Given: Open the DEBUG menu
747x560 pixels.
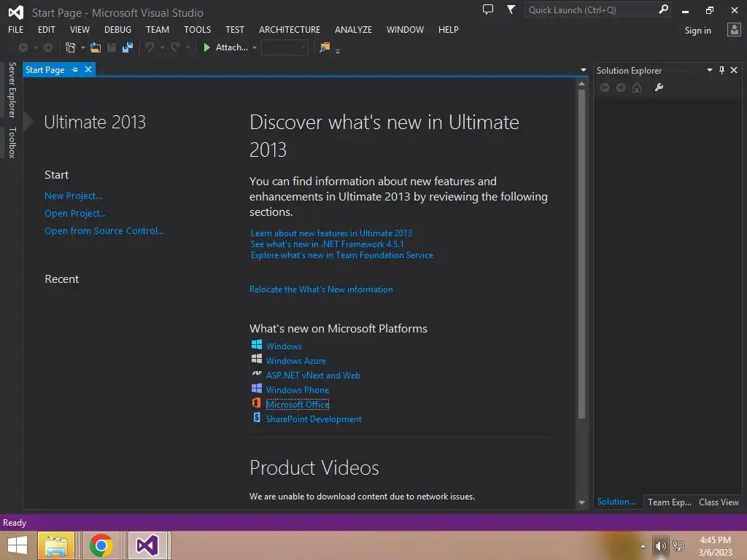Looking at the screenshot, I should point(117,29).
